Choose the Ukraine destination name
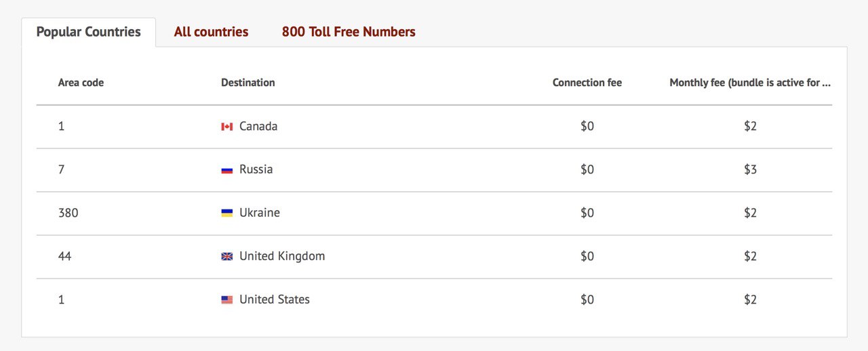868x351 pixels. (x=259, y=213)
